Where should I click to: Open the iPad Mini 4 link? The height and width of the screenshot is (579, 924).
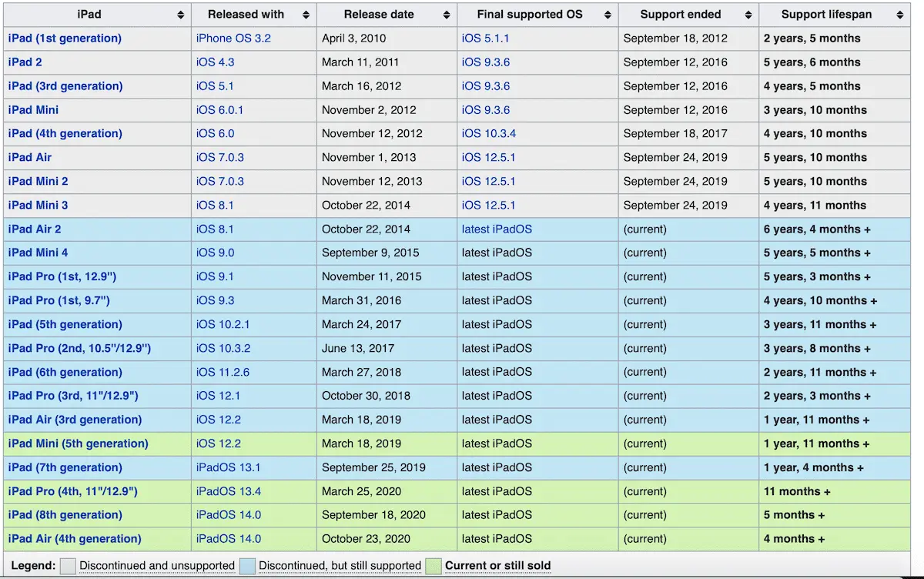38,253
